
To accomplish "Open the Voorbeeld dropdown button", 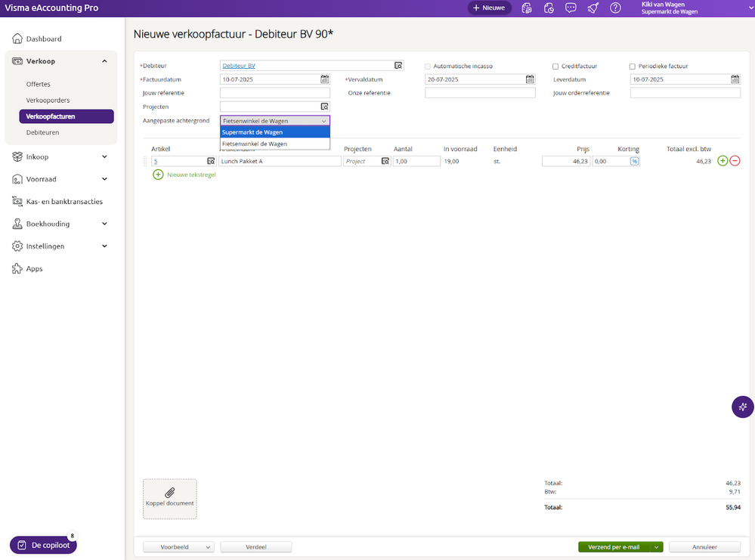I will click(x=178, y=547).
